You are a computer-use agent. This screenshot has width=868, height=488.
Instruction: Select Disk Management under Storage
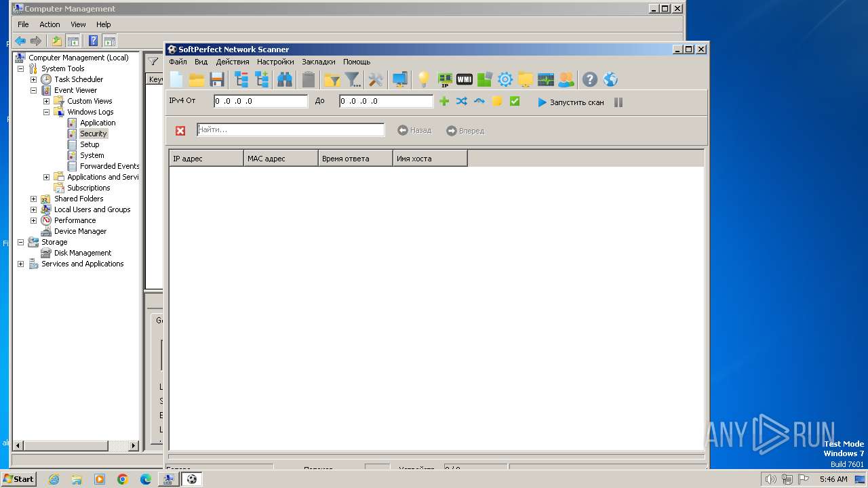(83, 253)
